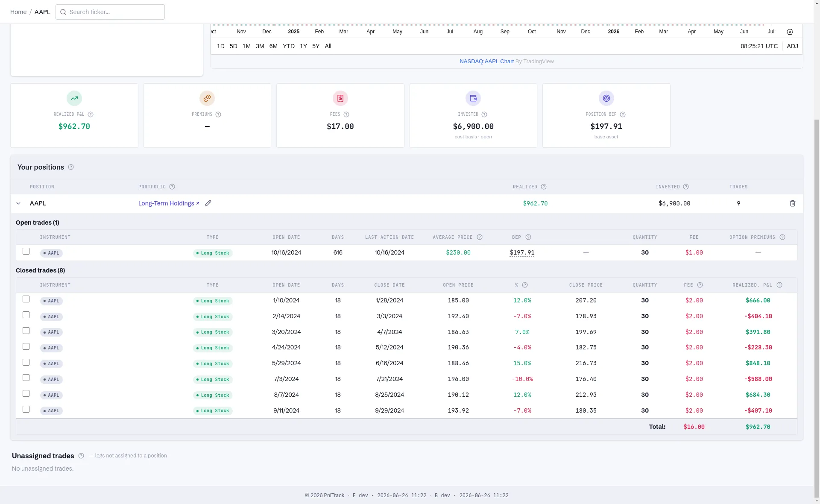The image size is (820, 504).
Task: Collapse the AAPL position row
Action: point(18,203)
